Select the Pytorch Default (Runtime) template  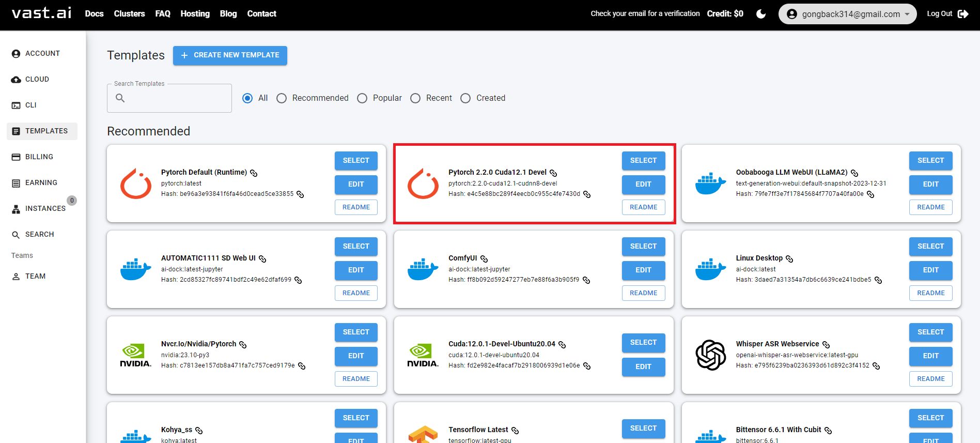click(356, 161)
